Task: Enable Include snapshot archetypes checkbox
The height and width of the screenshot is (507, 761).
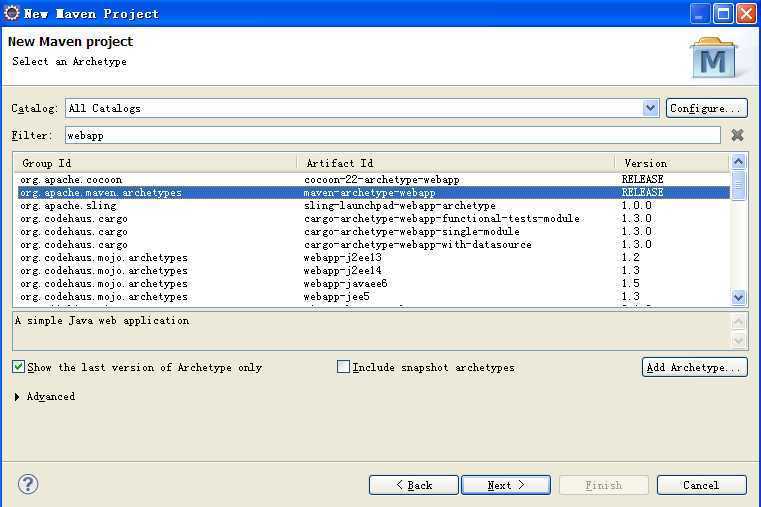Action: coord(343,367)
